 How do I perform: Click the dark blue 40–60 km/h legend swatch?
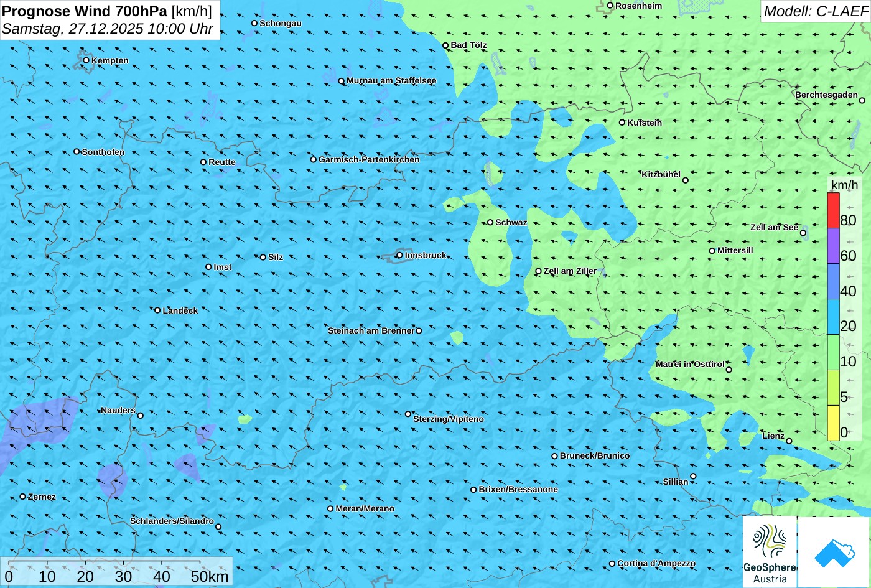833,282
